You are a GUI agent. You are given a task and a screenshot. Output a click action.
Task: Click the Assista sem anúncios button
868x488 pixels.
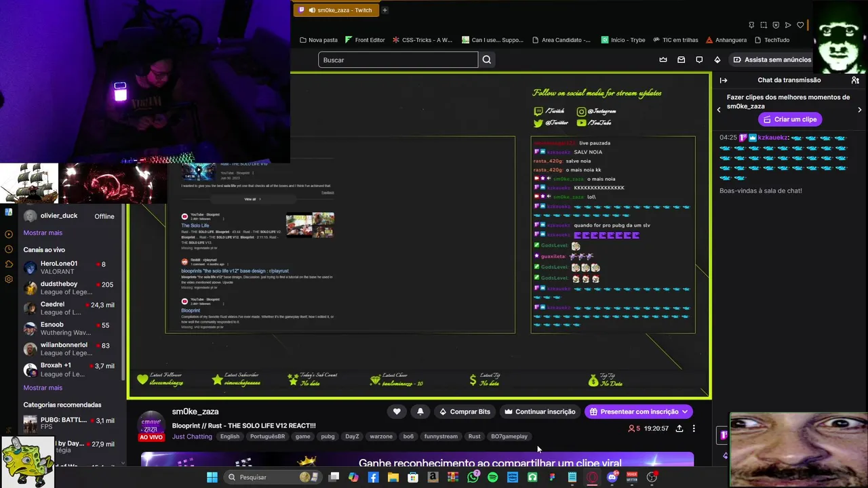click(x=772, y=60)
